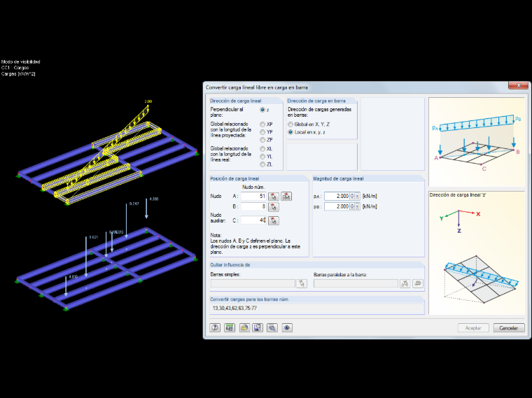Open the pA value dropdown arrow

point(357,197)
